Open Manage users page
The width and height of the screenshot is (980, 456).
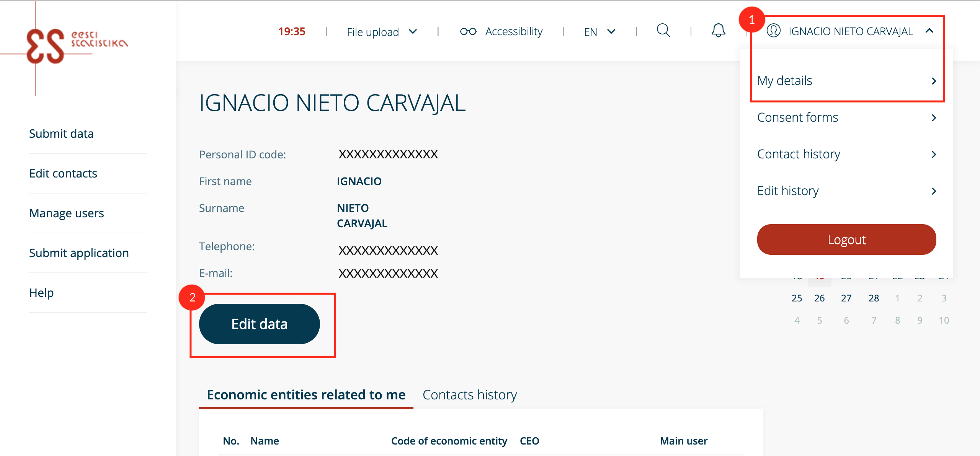pos(66,213)
